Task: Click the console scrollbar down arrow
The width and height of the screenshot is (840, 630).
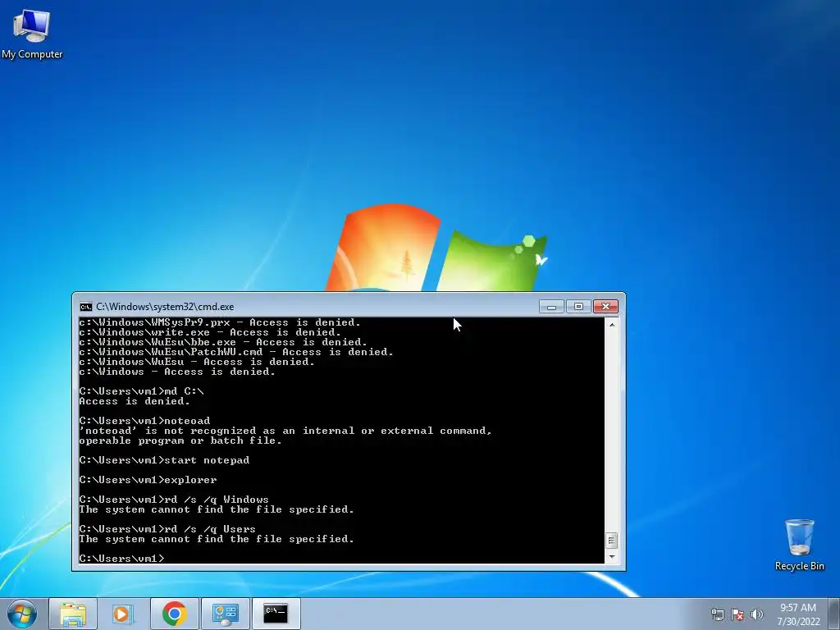Action: [x=612, y=557]
